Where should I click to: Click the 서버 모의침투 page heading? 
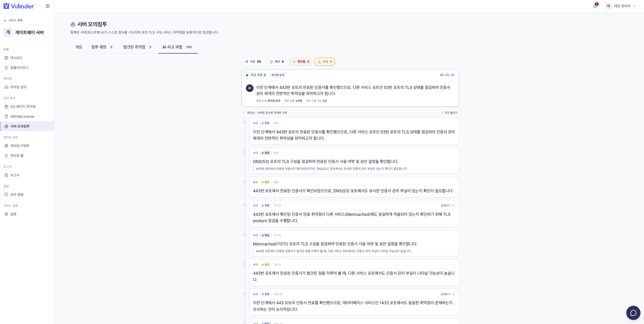coord(92,24)
